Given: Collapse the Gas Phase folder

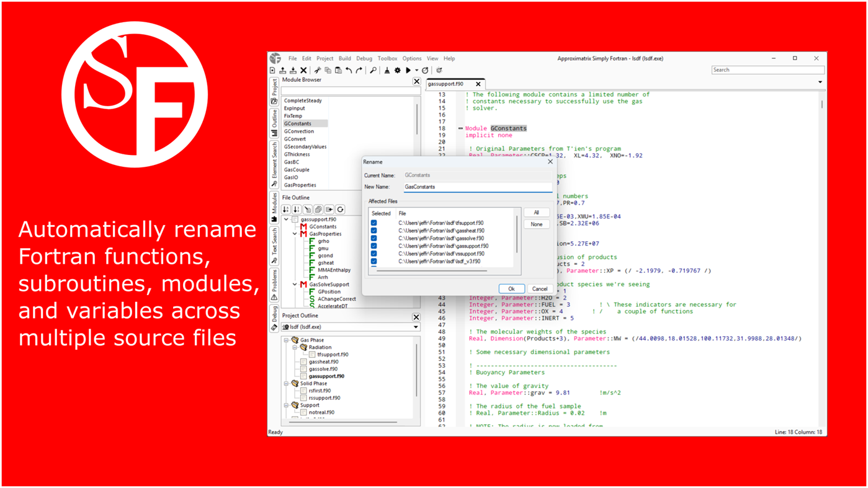Looking at the screenshot, I should 287,340.
